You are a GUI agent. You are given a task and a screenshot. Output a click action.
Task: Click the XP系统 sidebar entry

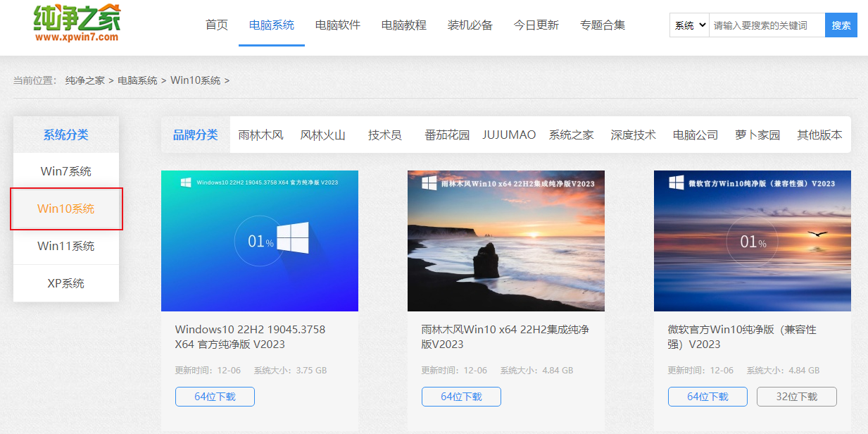pyautogui.click(x=65, y=283)
